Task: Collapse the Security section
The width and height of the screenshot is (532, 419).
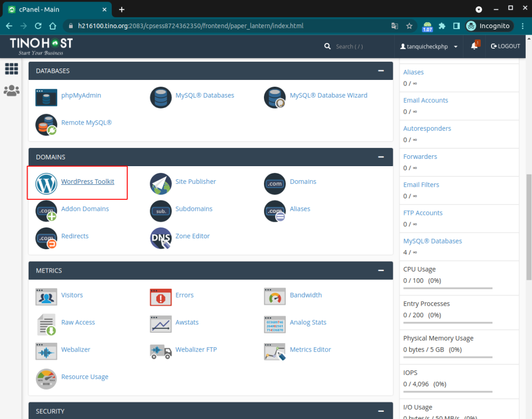Action: 381,411
